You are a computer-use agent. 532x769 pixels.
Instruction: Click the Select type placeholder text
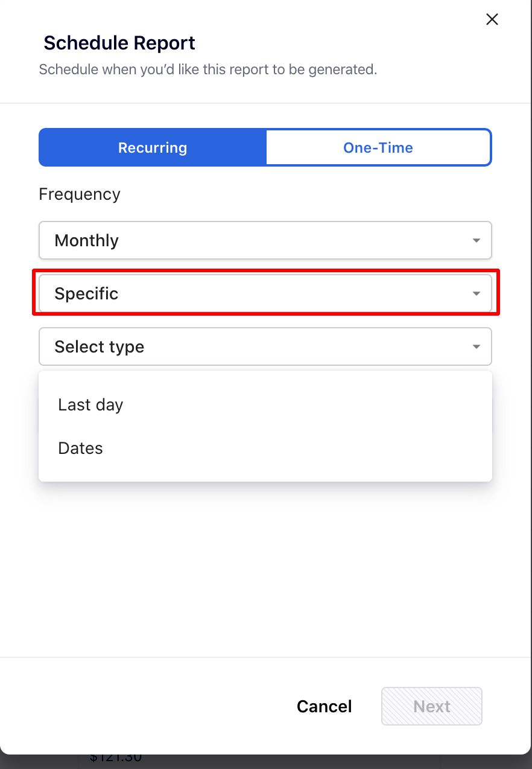pyautogui.click(x=100, y=347)
